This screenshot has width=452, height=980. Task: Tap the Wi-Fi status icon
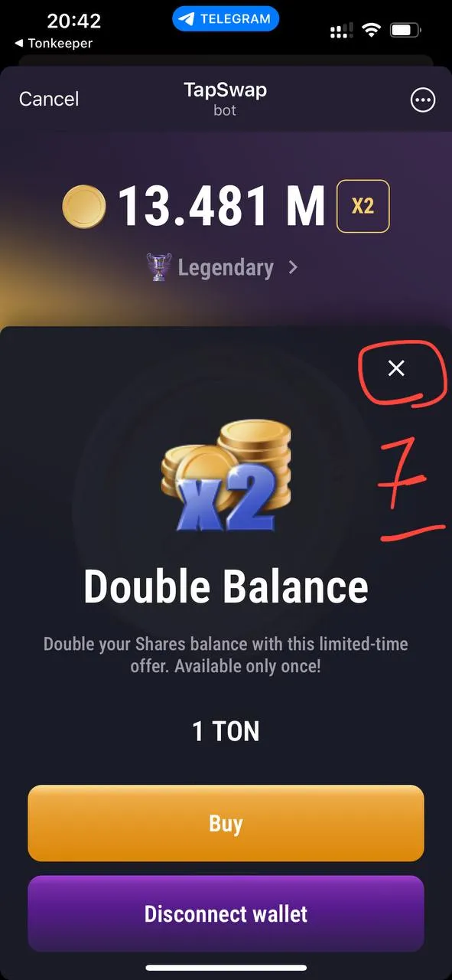point(372,31)
